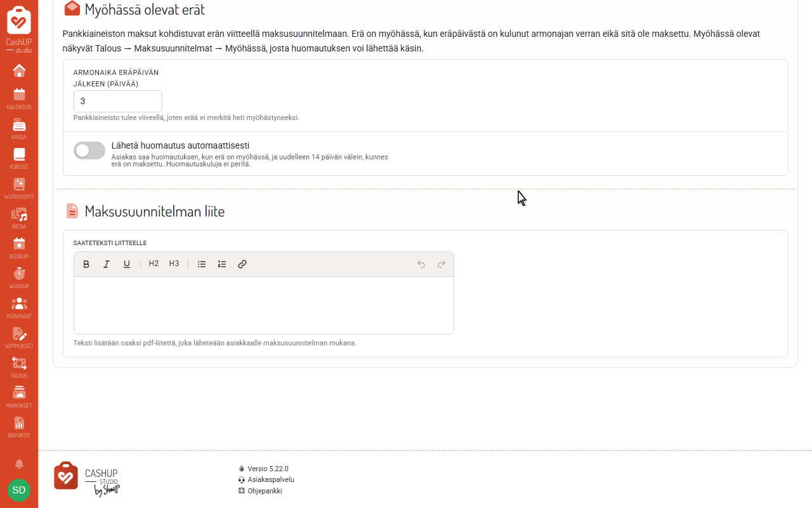Open Sopimukset in the sidebar
The image size is (812, 508).
pos(19,337)
